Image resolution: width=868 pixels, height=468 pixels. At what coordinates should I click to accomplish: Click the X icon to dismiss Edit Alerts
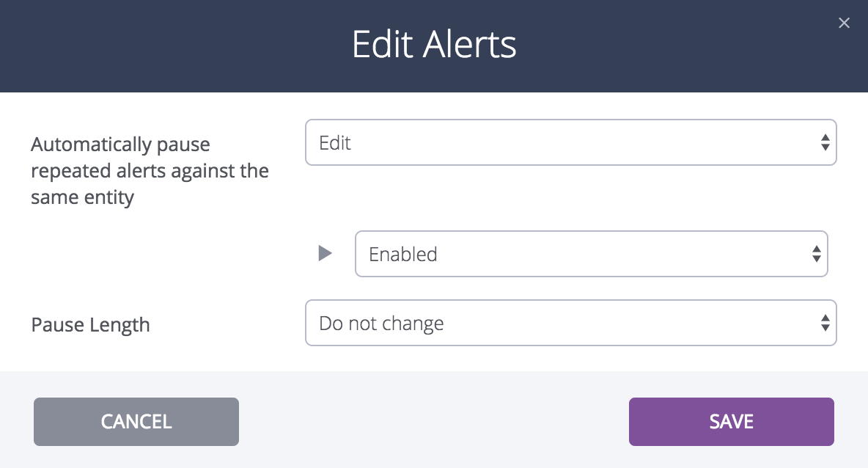(x=844, y=23)
